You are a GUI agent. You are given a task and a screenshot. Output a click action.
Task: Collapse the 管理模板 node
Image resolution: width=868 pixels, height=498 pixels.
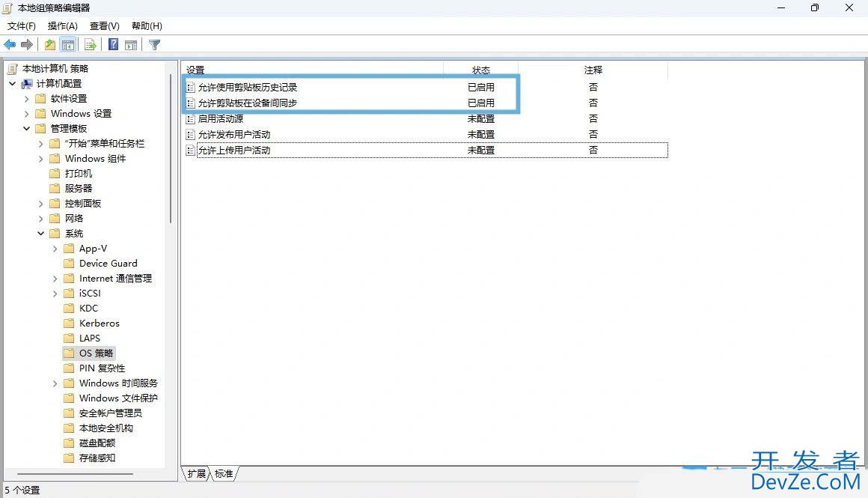point(27,129)
